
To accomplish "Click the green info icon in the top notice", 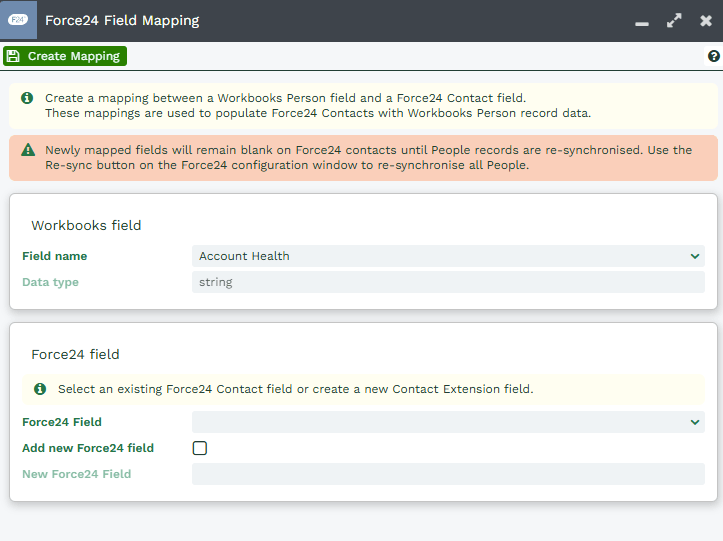I will click(27, 98).
